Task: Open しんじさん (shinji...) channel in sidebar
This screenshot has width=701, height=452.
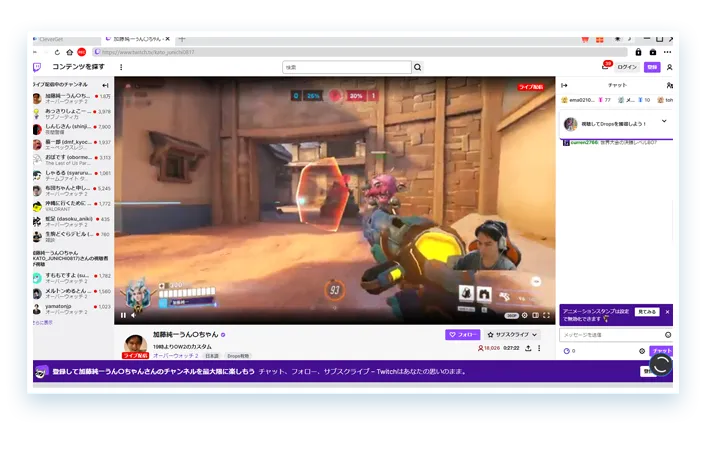Action: 72,129
